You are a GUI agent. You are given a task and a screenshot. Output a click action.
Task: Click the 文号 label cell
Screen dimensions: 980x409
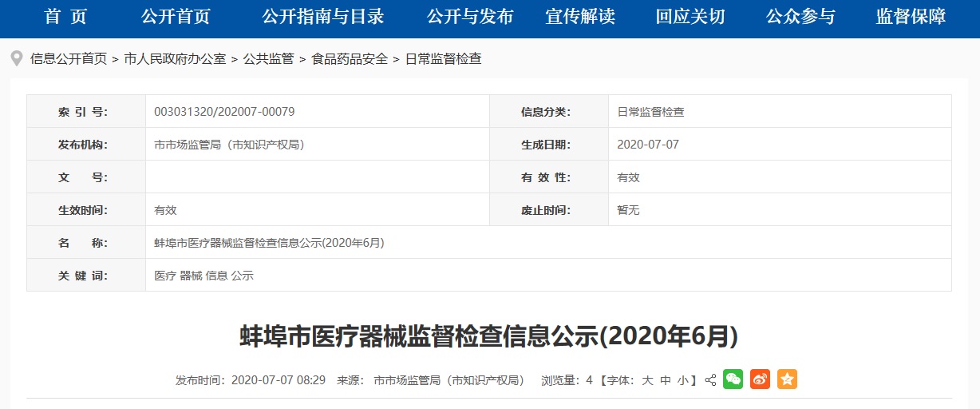tap(86, 177)
